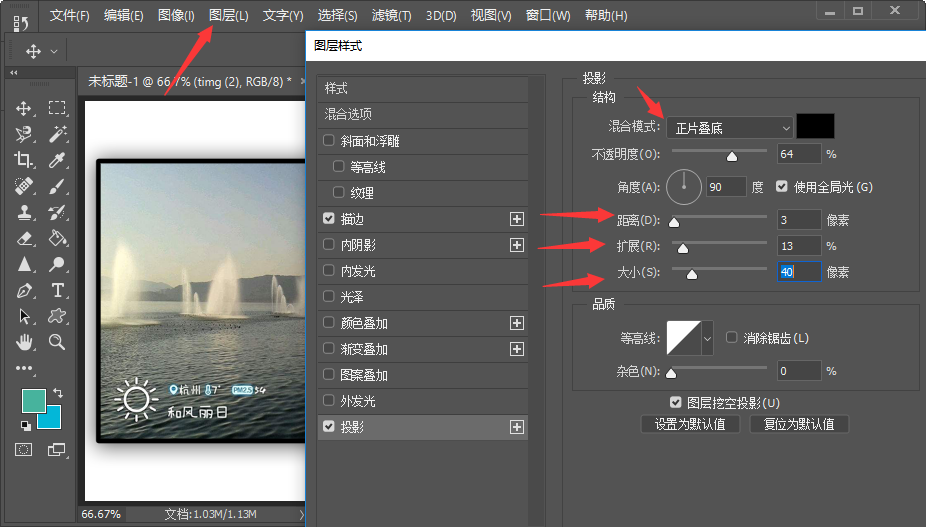Select the Magic Wand tool

(x=57, y=134)
